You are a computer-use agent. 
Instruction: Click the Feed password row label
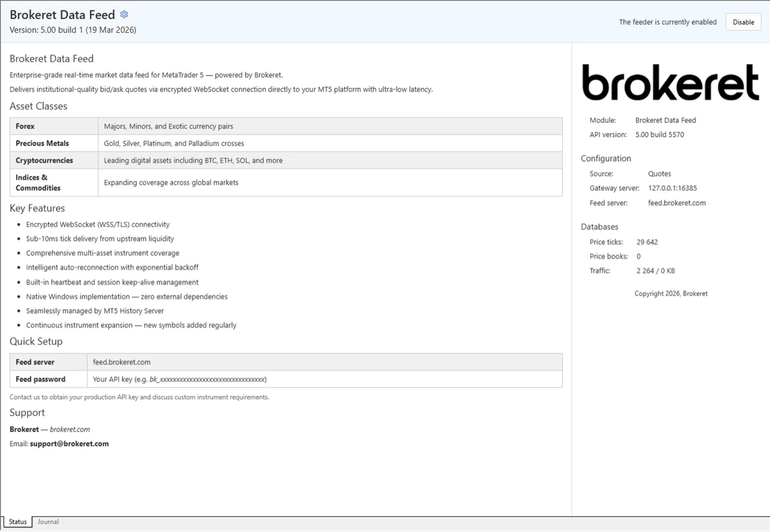point(48,379)
